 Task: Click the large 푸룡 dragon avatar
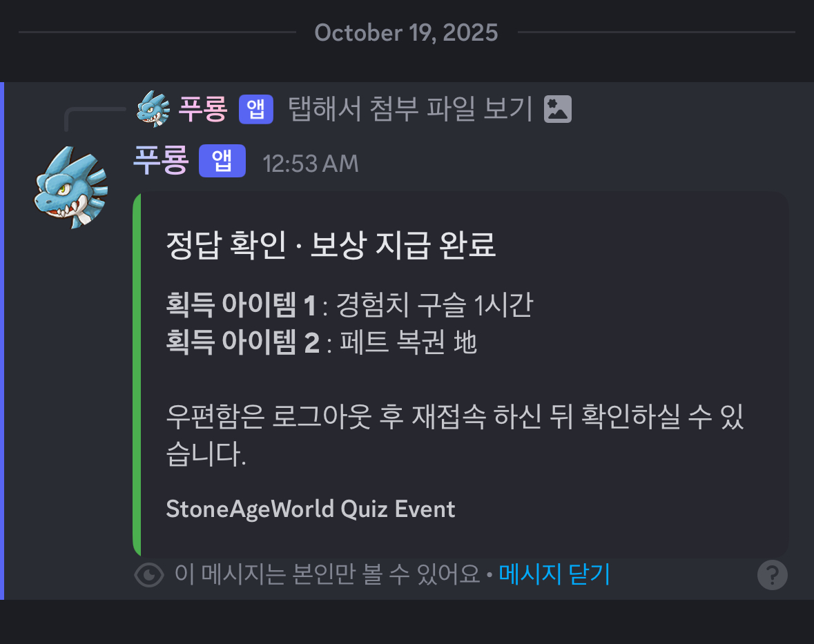pos(71,186)
